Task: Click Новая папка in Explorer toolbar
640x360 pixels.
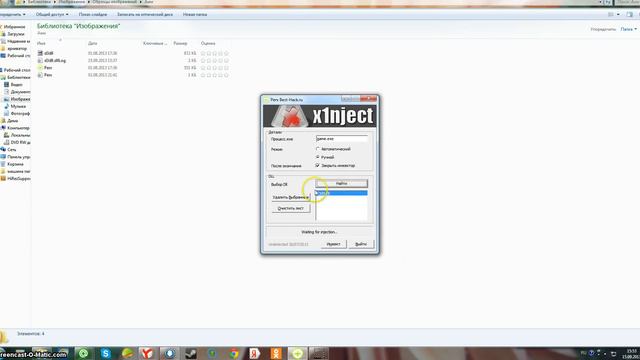Action: click(x=195, y=14)
